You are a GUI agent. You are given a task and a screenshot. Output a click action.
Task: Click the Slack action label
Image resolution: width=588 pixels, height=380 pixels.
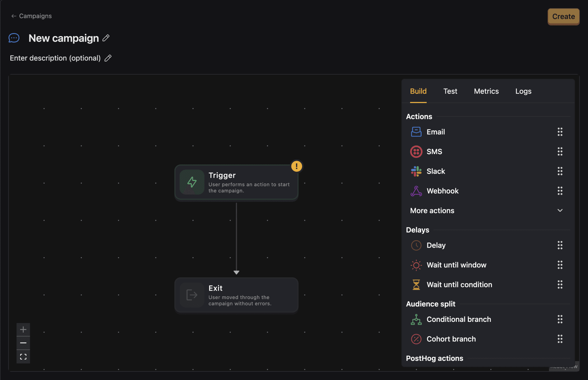(436, 171)
